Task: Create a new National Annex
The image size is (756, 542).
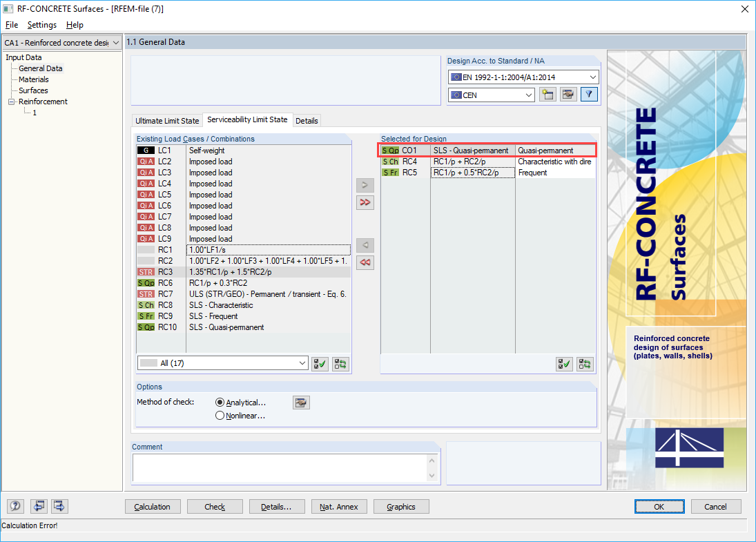Action: click(x=547, y=94)
